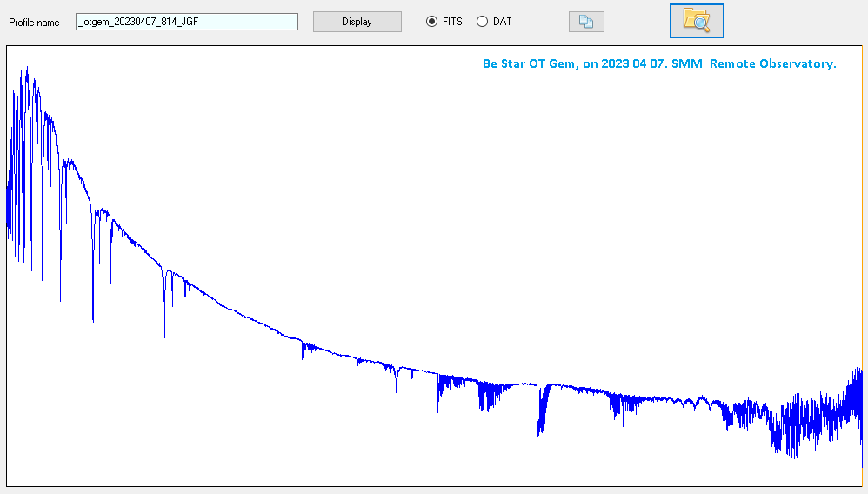The width and height of the screenshot is (868, 494).
Task: Click the deepest absorption line bottom near left
Action: 164,341
